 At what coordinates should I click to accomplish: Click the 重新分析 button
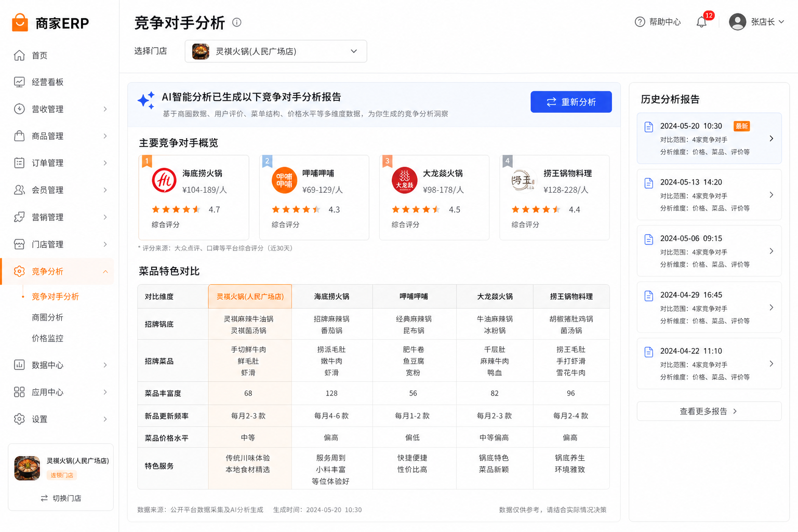(571, 102)
